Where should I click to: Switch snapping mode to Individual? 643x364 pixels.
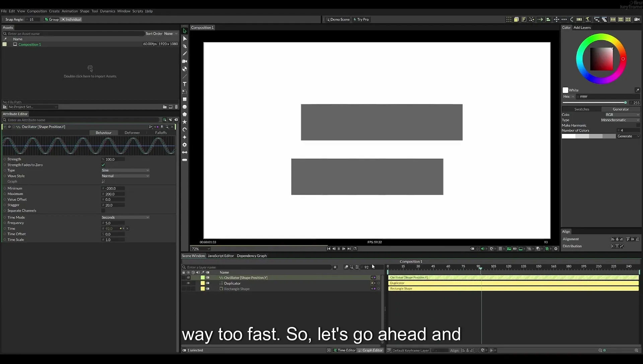pyautogui.click(x=71, y=19)
